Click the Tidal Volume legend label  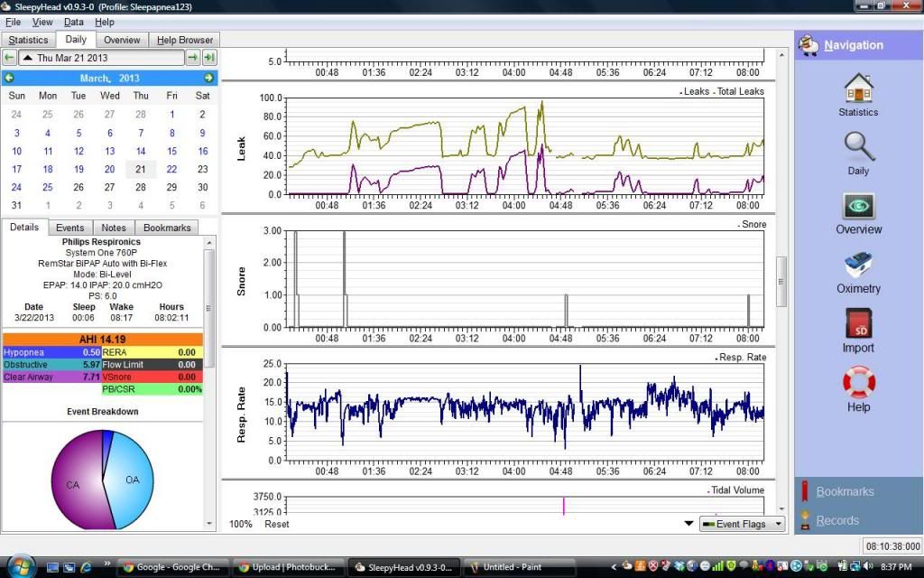click(x=736, y=490)
